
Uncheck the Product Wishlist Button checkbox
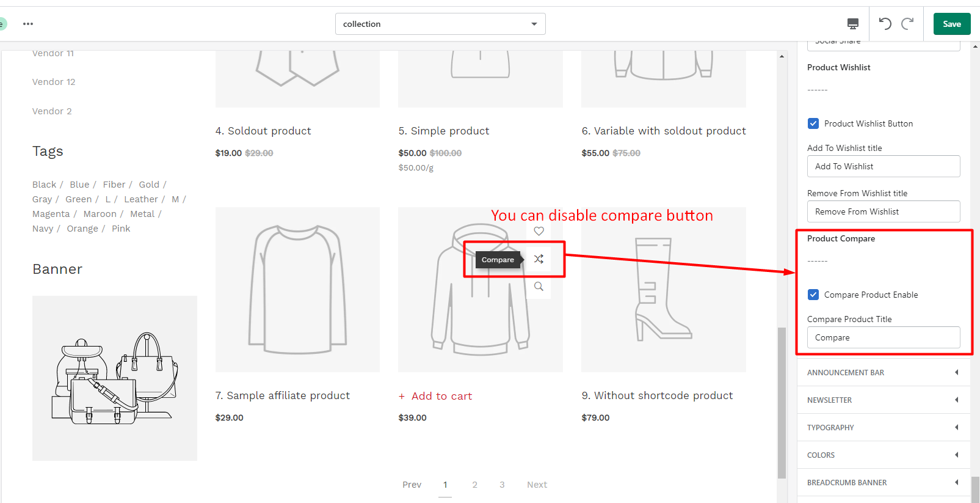(x=813, y=123)
